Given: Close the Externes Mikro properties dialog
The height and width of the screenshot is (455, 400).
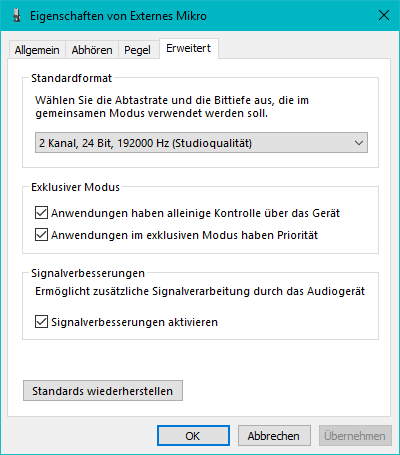Looking at the screenshot, I should (384, 15).
